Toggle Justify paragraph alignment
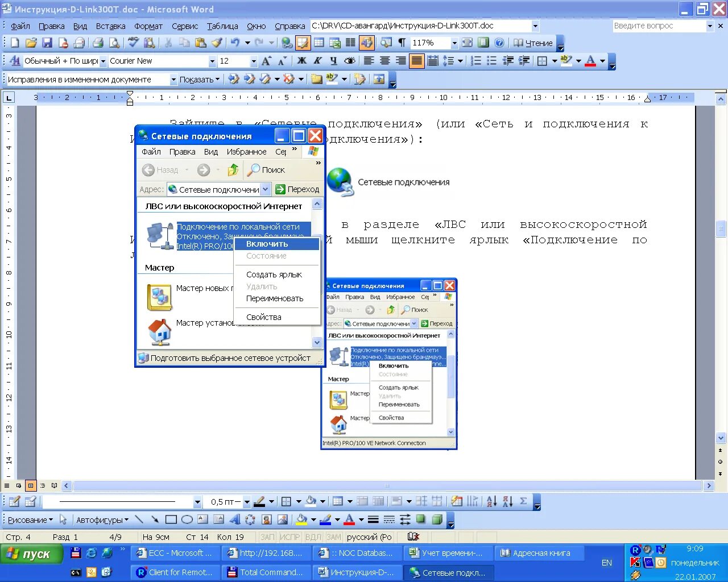 pos(417,61)
